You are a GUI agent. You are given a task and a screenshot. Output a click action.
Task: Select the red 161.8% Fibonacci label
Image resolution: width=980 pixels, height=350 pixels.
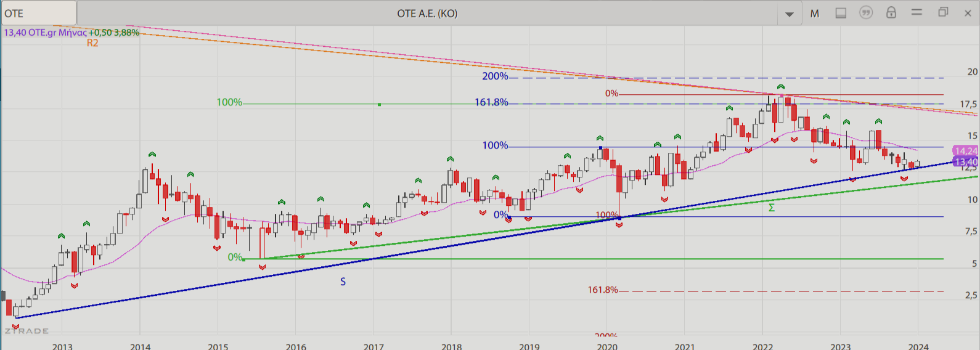(x=603, y=290)
